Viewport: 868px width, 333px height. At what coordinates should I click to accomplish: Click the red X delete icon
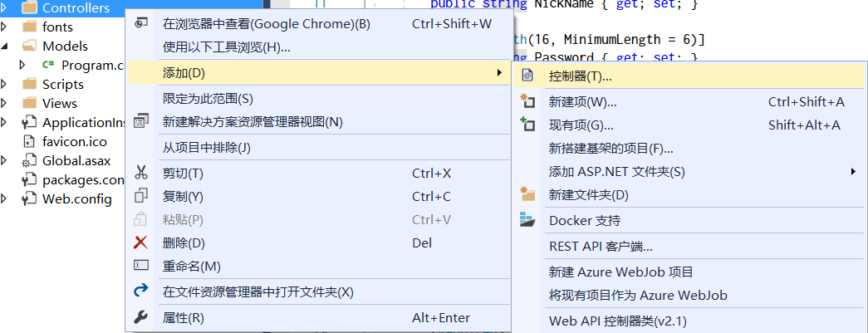click(x=141, y=243)
